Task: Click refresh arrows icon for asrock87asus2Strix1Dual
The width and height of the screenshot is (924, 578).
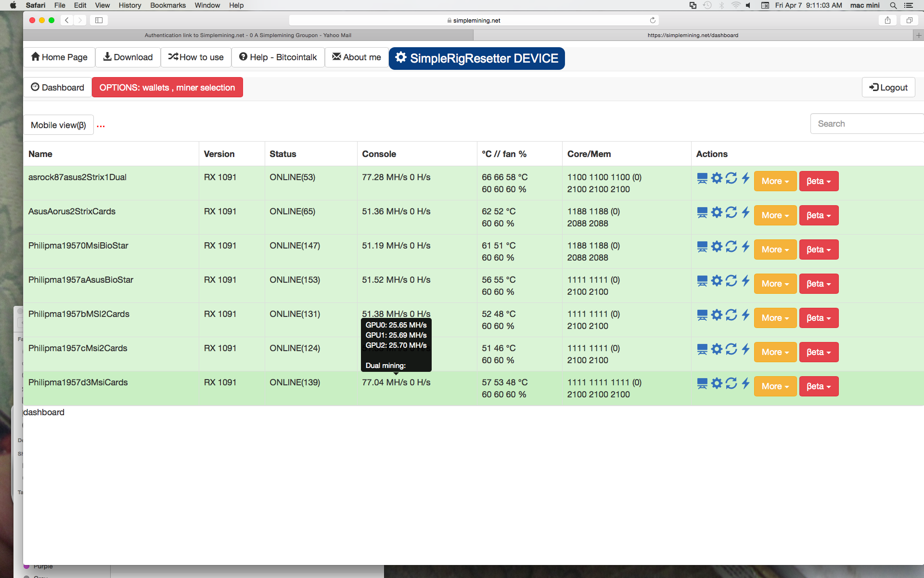Action: point(731,178)
